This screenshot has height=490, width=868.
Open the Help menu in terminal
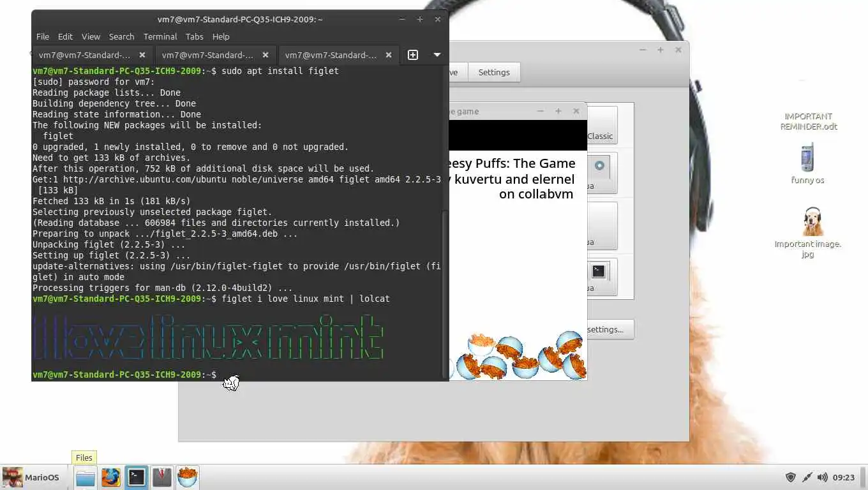[221, 36]
